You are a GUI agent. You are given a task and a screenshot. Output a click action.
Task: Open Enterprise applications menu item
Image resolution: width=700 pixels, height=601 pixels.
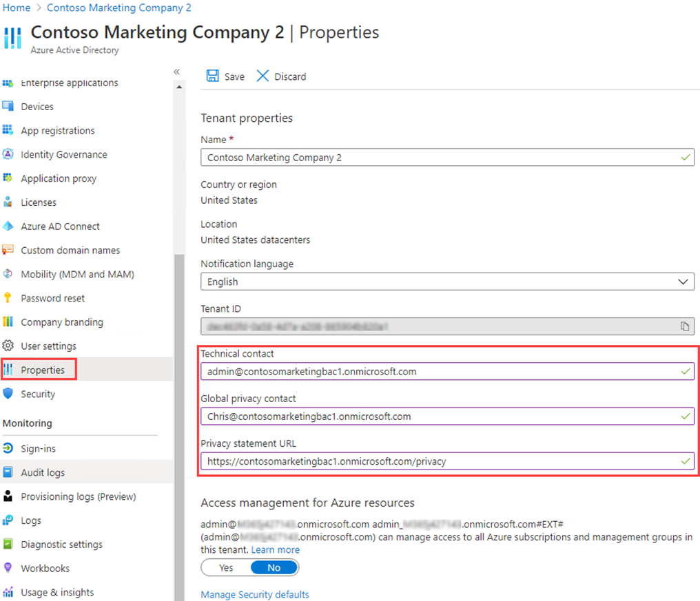[x=69, y=83]
